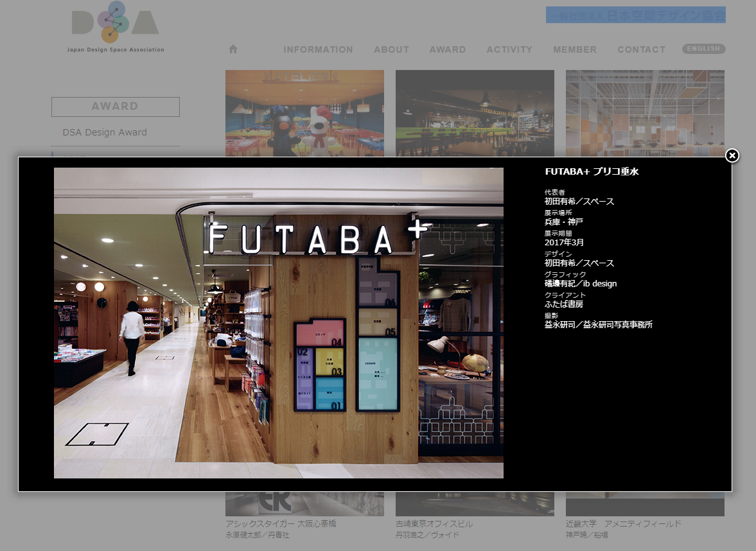Click the blue 日本空間デザイン協会 banner
This screenshot has height=551, width=756.
(635, 15)
